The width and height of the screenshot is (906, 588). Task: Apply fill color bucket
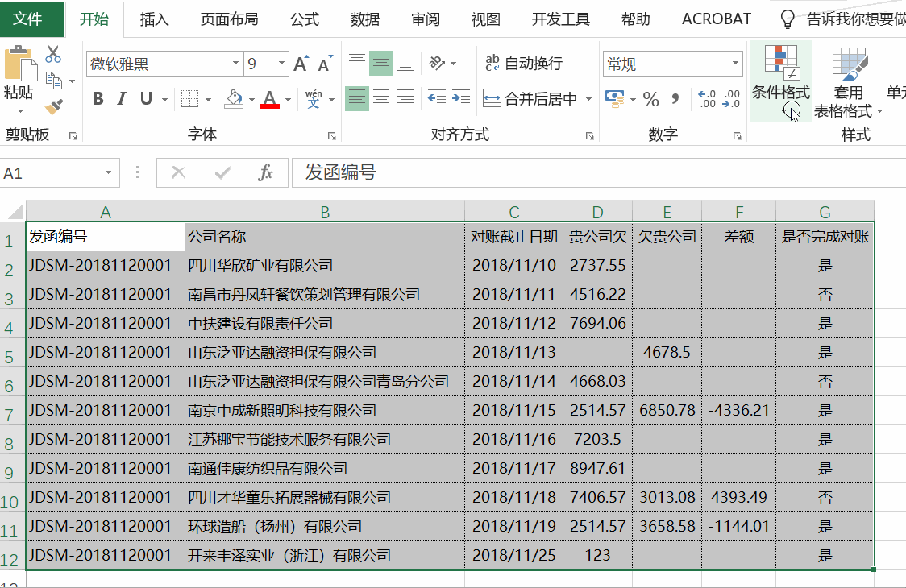[234, 99]
